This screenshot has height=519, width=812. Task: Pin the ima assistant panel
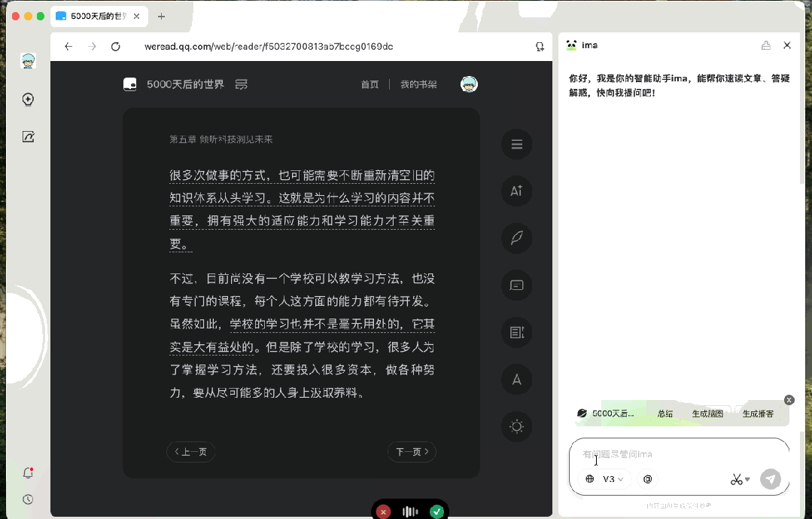point(766,45)
